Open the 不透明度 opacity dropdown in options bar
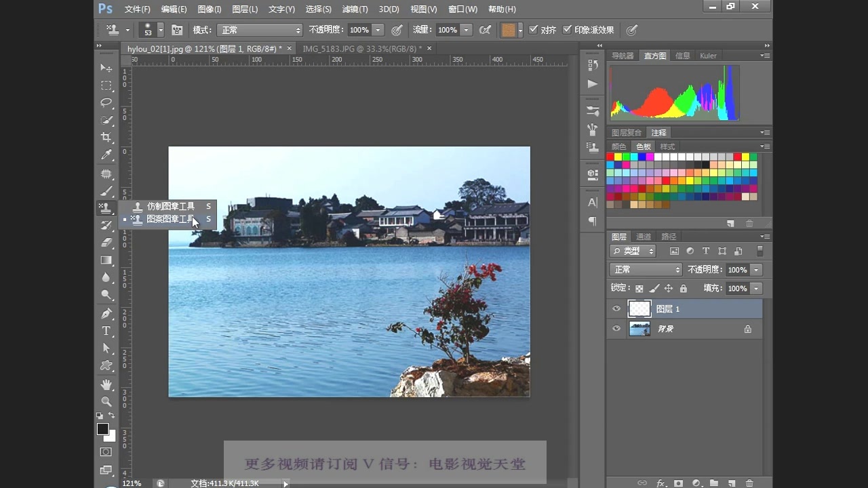The image size is (868, 488). pyautogui.click(x=378, y=30)
